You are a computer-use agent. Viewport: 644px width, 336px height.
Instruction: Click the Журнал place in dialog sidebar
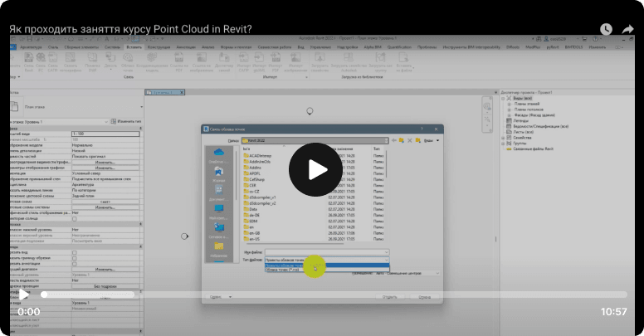coord(219,174)
